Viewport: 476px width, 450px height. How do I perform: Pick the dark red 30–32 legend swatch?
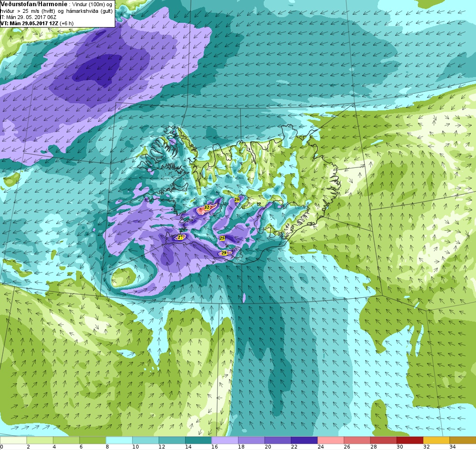click(409, 440)
